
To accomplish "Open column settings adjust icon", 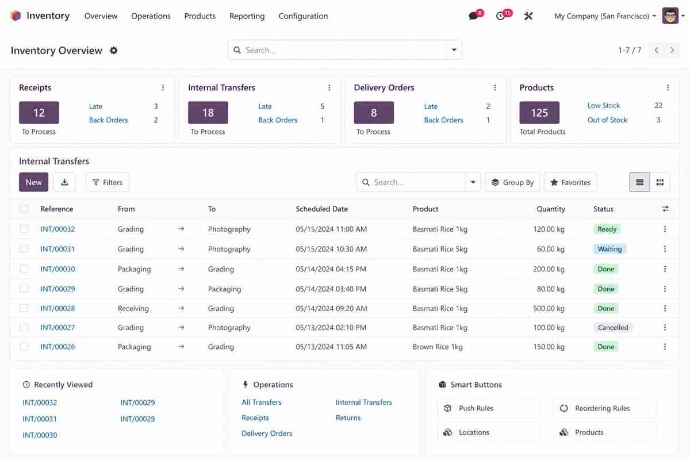I will tap(665, 209).
